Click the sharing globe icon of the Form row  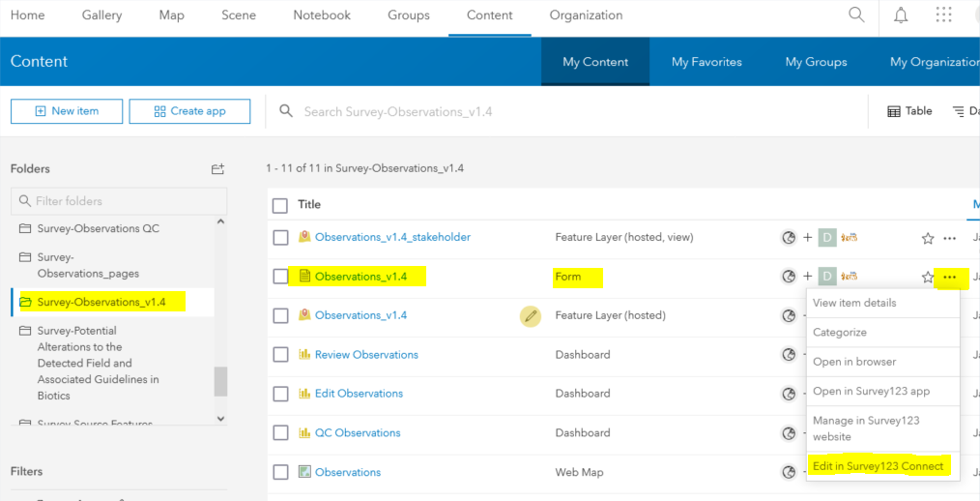[x=790, y=277]
